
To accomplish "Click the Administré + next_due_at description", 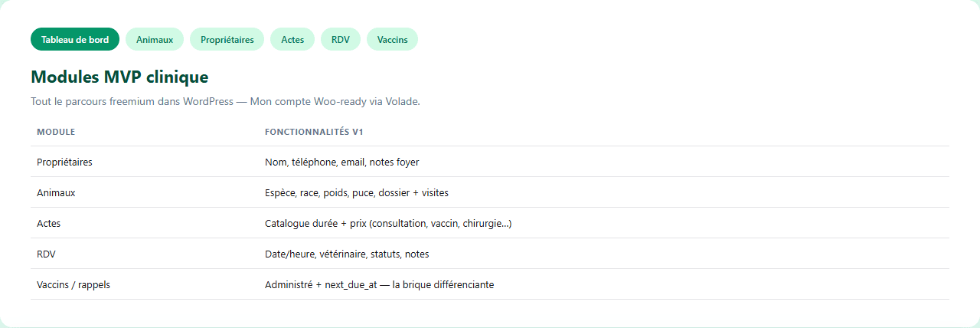I will coord(380,285).
